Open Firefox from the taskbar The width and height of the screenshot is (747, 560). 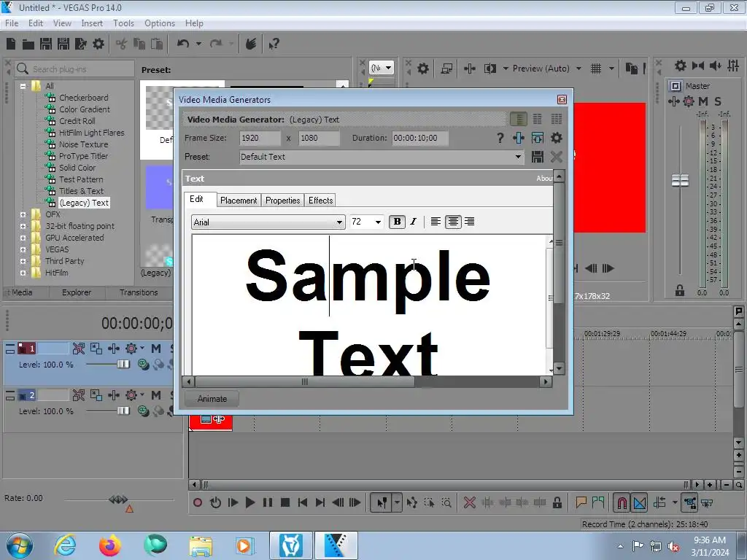(x=110, y=545)
